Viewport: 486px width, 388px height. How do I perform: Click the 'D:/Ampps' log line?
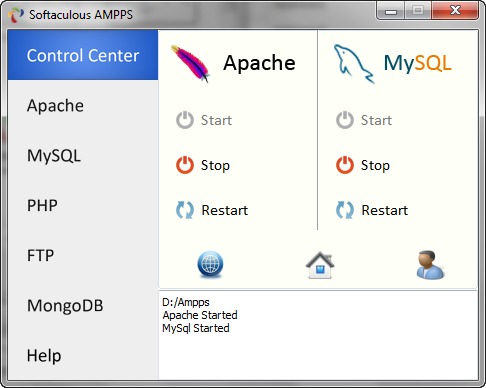point(186,302)
